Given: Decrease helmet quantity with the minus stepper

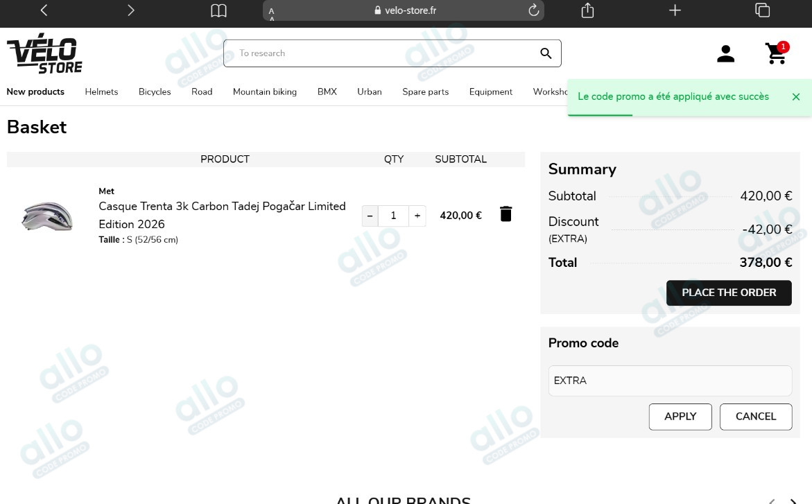Looking at the screenshot, I should 370,216.
